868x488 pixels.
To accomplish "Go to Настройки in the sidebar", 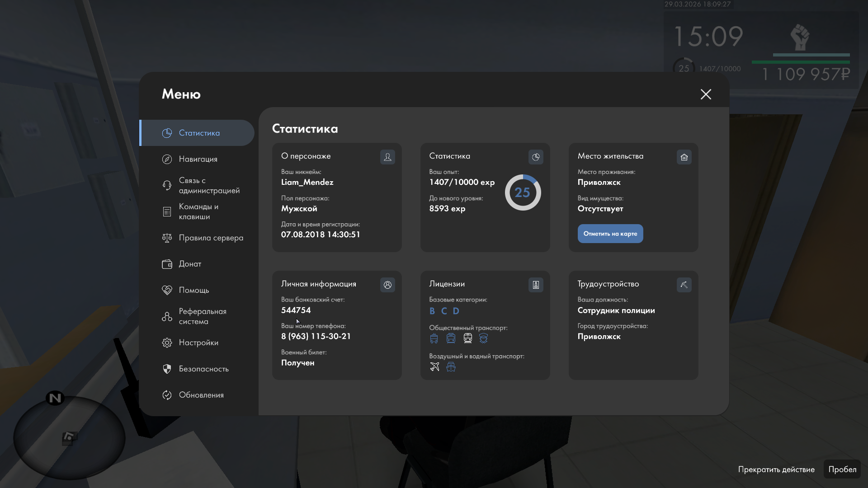I will [198, 343].
